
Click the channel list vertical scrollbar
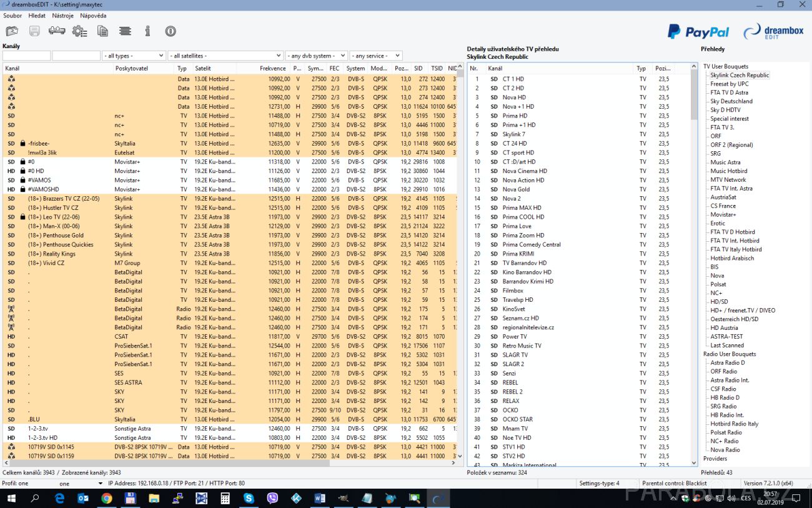pos(460,262)
